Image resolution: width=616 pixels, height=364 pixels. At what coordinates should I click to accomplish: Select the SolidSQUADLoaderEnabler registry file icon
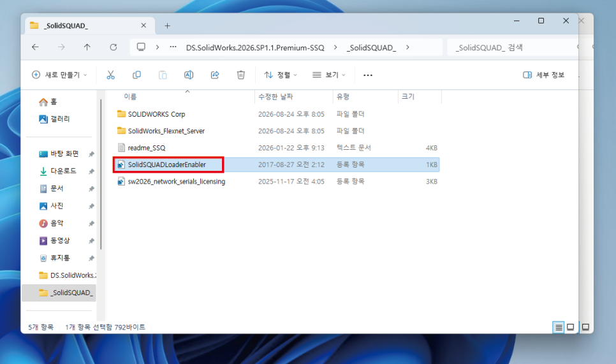(x=121, y=164)
